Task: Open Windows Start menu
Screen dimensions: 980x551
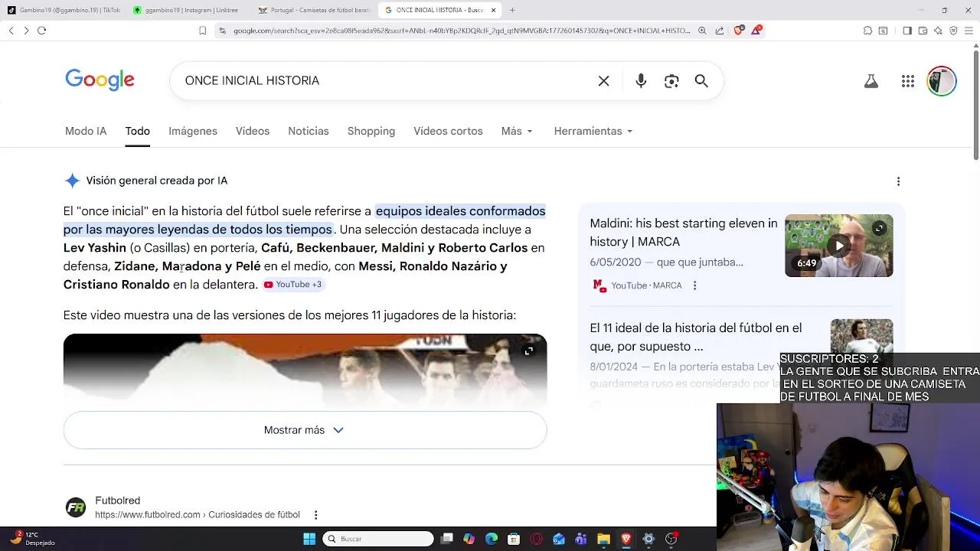Action: 309,539
